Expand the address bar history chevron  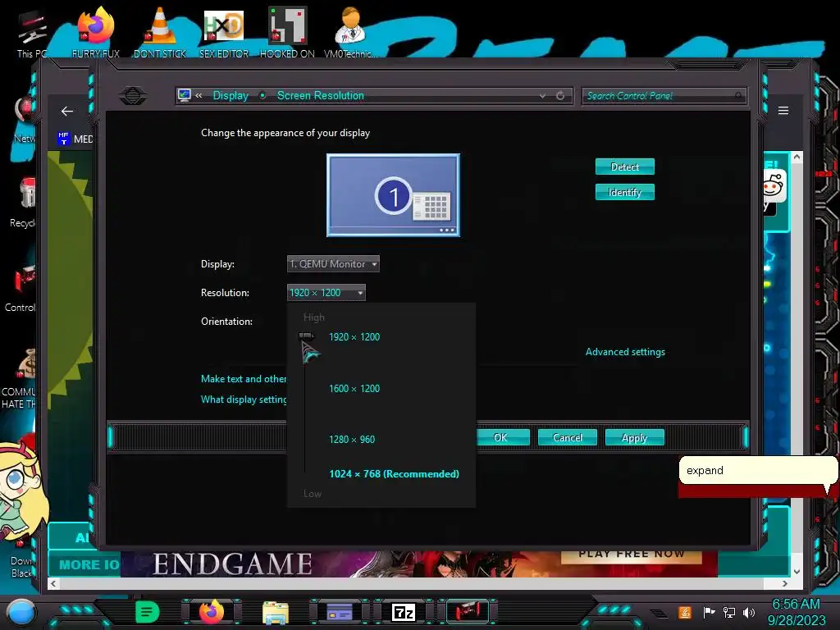point(543,96)
